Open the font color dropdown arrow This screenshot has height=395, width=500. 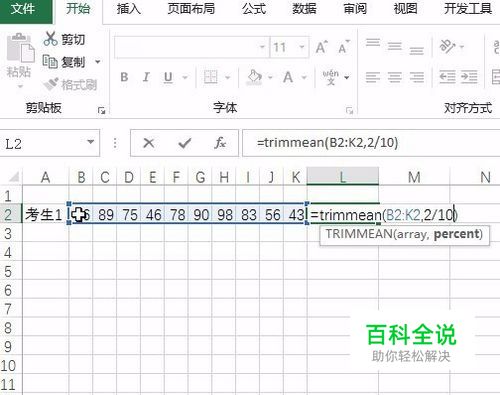[304, 78]
